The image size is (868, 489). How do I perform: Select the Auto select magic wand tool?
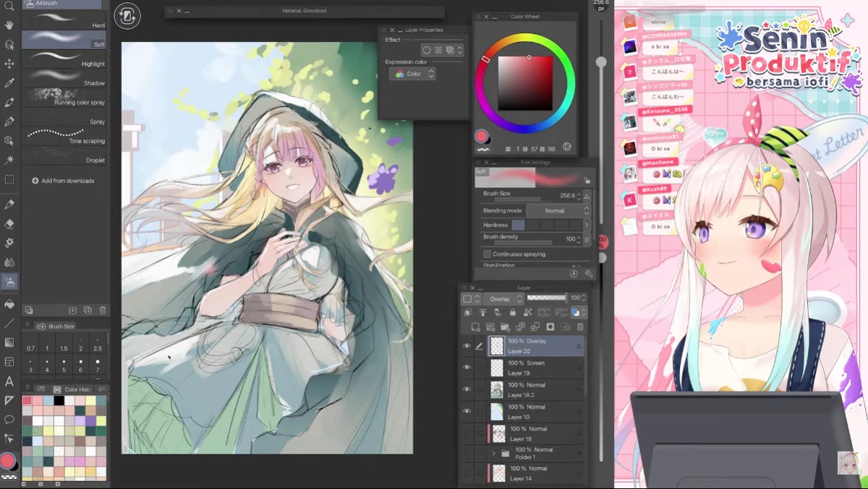tap(9, 159)
